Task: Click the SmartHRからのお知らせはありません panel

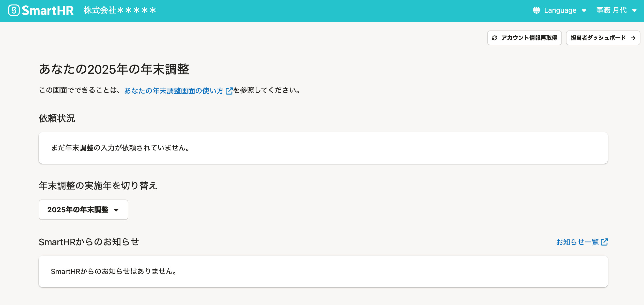Action: coord(323,271)
